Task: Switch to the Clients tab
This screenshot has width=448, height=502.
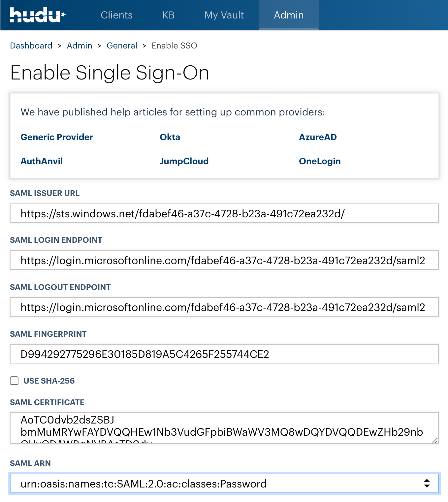Action: click(x=116, y=15)
